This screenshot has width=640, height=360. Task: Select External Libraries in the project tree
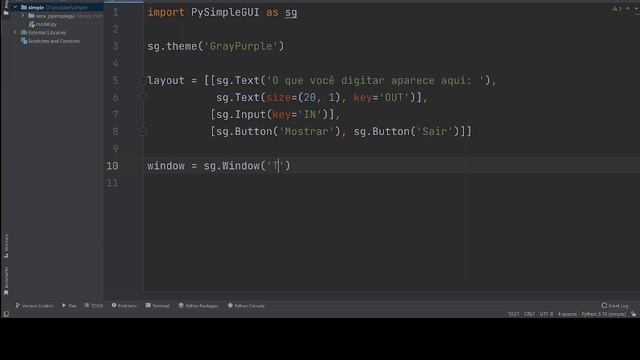(x=47, y=33)
